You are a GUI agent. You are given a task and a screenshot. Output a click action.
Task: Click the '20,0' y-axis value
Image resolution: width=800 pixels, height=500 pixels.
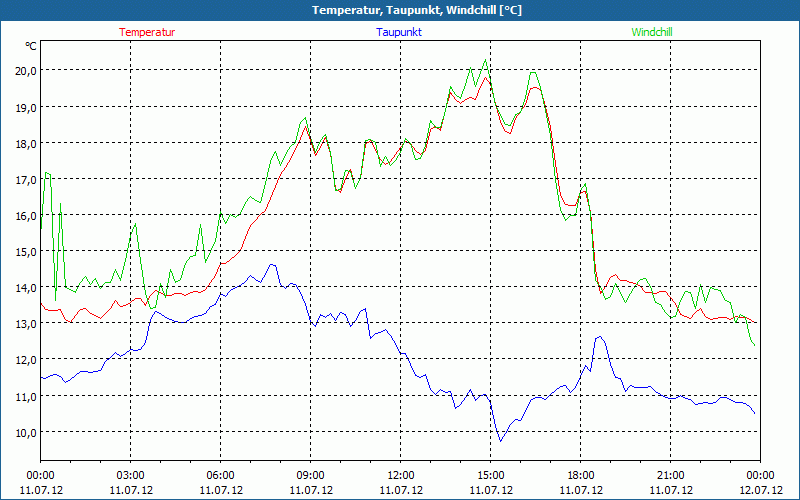(25, 71)
